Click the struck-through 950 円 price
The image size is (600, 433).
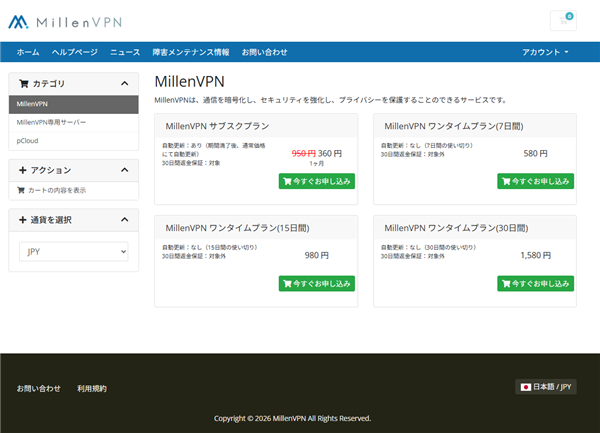coord(303,153)
